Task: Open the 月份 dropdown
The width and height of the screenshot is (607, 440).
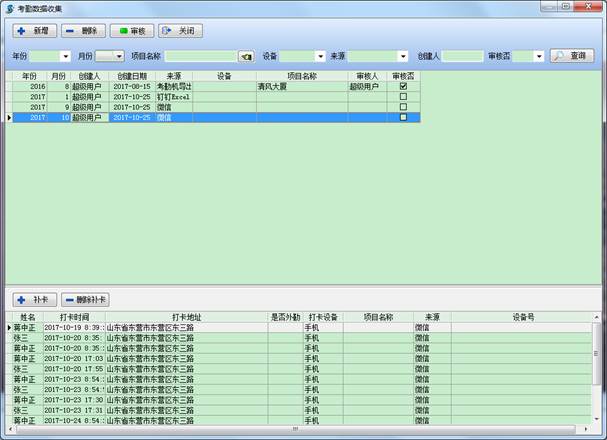Action: coord(118,57)
